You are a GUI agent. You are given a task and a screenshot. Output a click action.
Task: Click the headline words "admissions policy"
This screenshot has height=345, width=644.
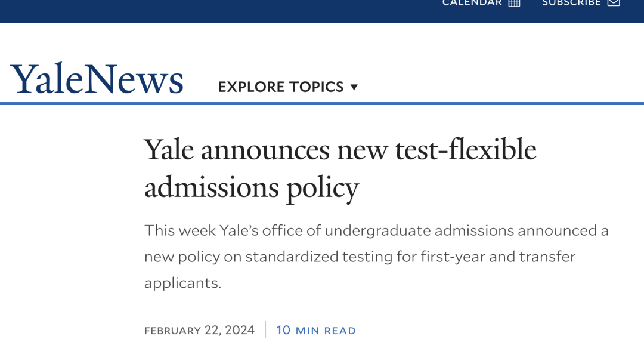point(251,188)
